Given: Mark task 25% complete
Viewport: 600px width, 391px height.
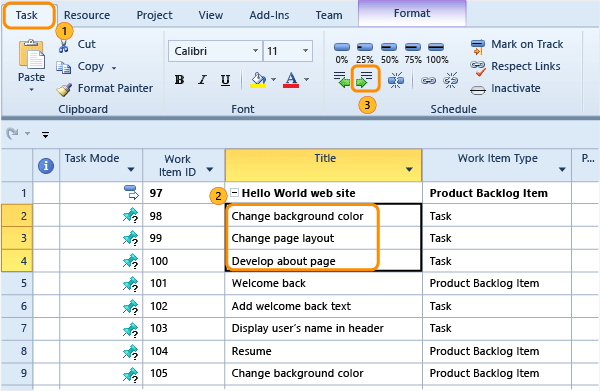Looking at the screenshot, I should pyautogui.click(x=365, y=52).
